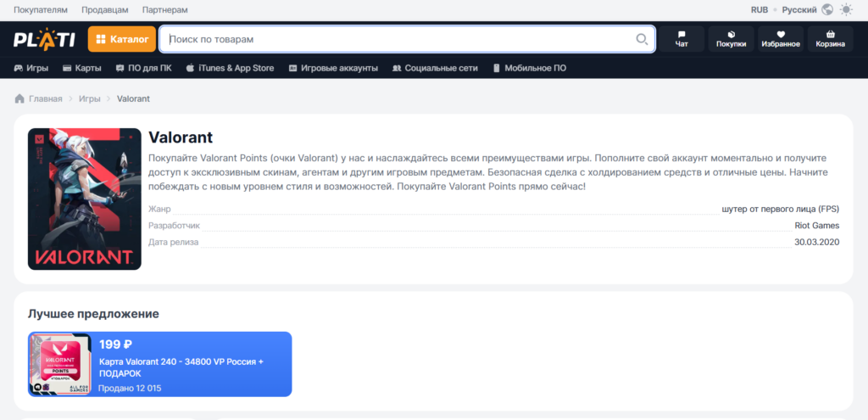Click the Продано 12 015 text
The image size is (868, 420).
(x=130, y=388)
